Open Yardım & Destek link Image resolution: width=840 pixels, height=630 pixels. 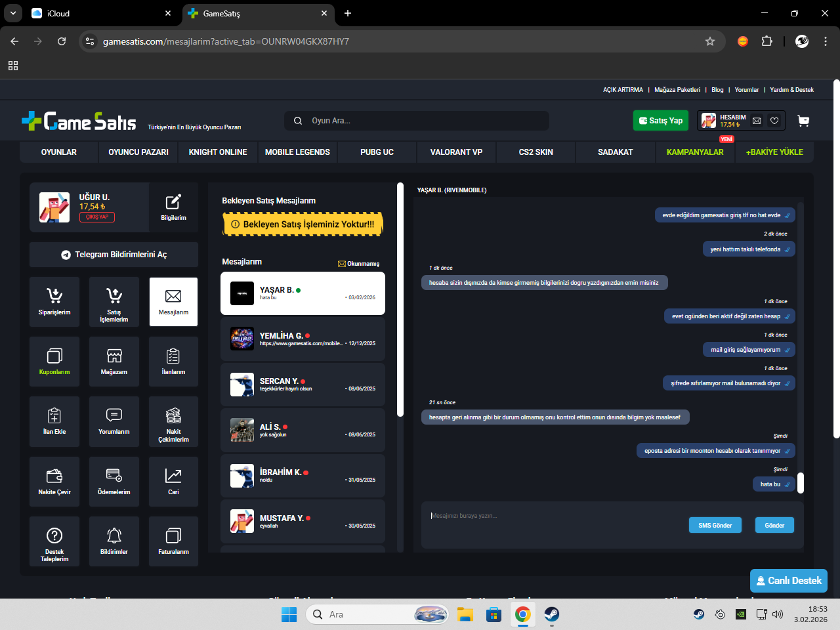pos(791,90)
